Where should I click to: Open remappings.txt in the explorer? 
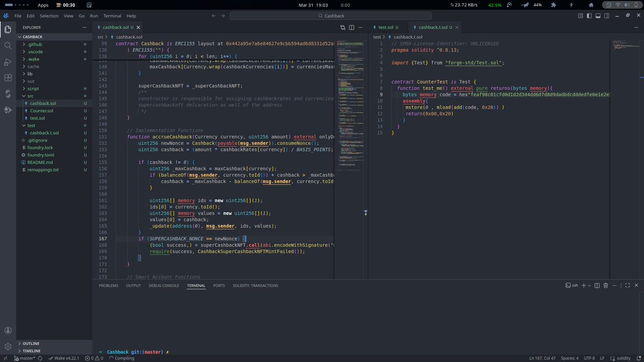tap(54, 169)
